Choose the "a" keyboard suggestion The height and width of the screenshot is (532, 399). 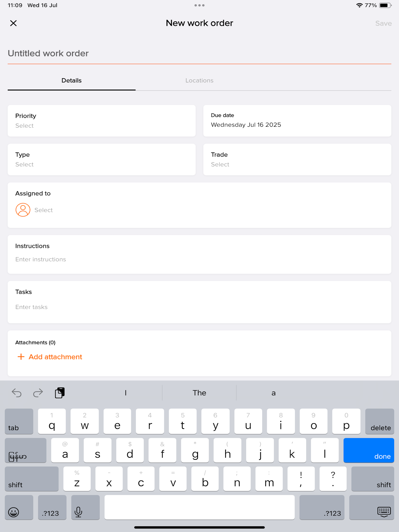click(273, 393)
